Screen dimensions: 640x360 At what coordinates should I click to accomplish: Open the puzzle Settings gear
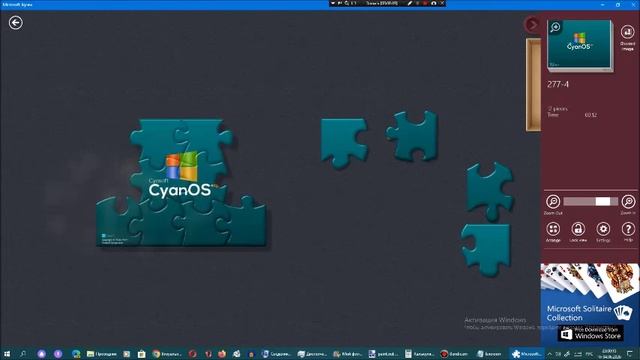[603, 229]
